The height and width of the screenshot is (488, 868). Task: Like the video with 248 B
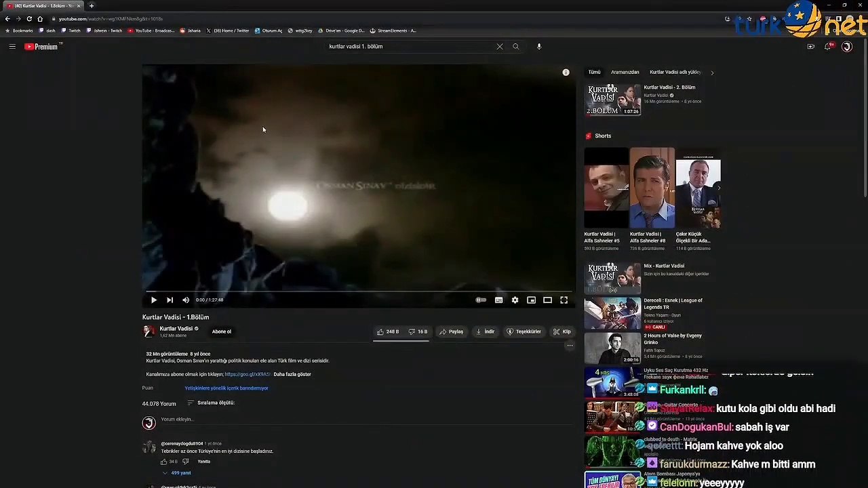(x=388, y=331)
